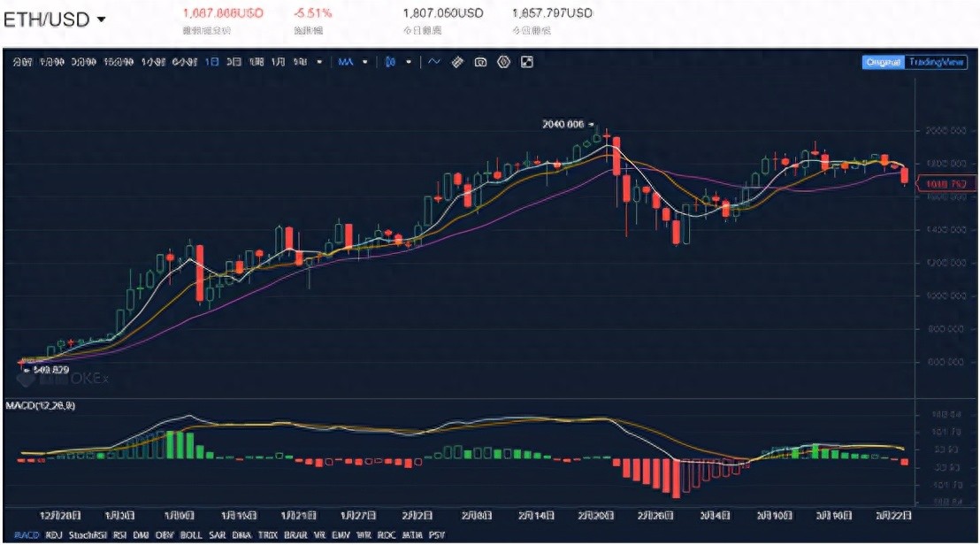Open the ETH/USD trading pair dropdown
980x545 pixels.
point(54,19)
